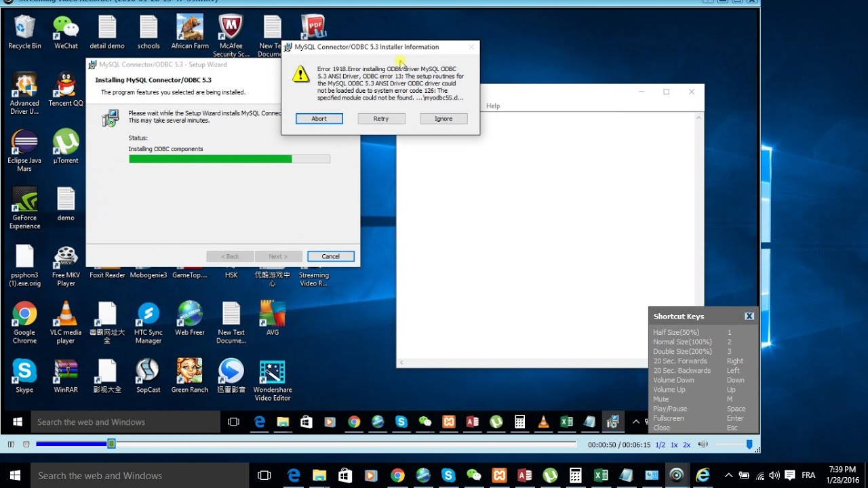Launch African Farm from the desktop
Viewport: 868px width, 488px height.
click(190, 32)
